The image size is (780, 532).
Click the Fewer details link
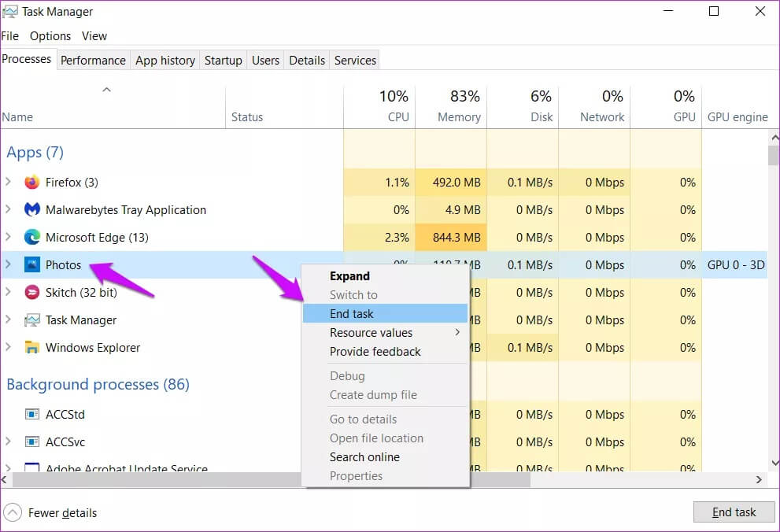(63, 512)
